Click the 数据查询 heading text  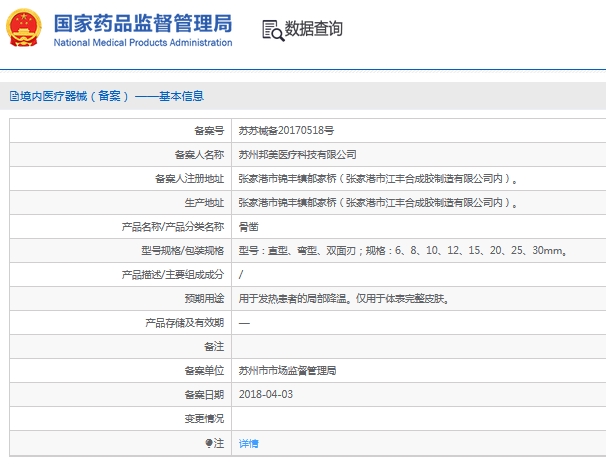pyautogui.click(x=313, y=29)
